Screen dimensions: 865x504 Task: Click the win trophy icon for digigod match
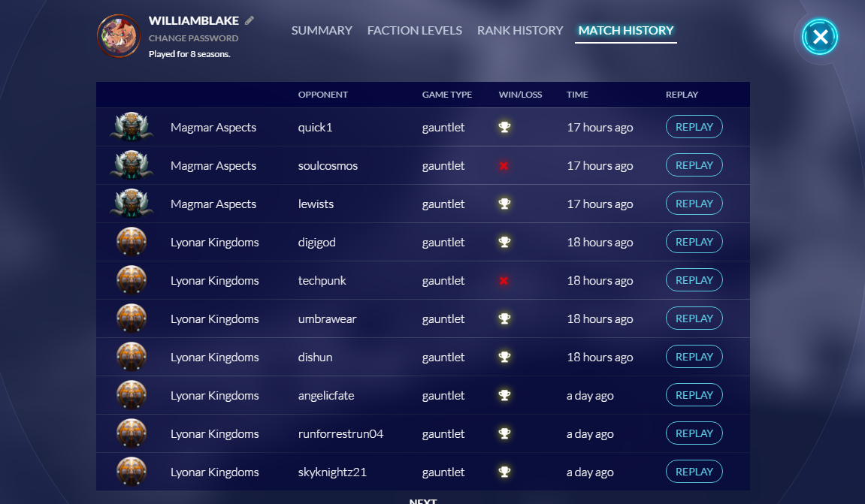(x=504, y=242)
